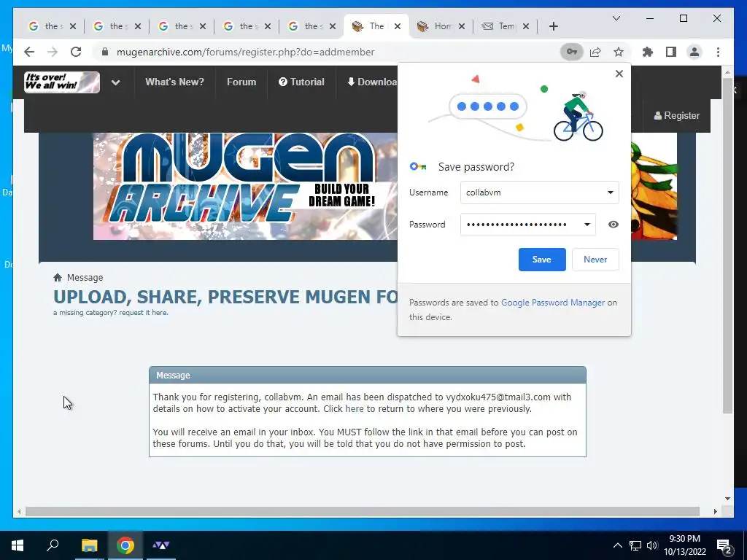This screenshot has width=747, height=560.
Task: Open tab search chevron in Chrome
Action: pyautogui.click(x=616, y=18)
